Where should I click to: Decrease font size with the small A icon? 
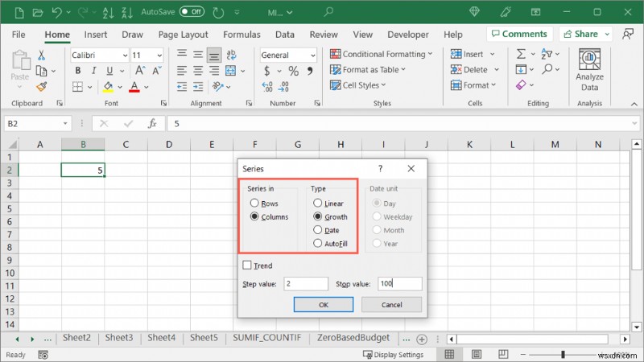157,71
